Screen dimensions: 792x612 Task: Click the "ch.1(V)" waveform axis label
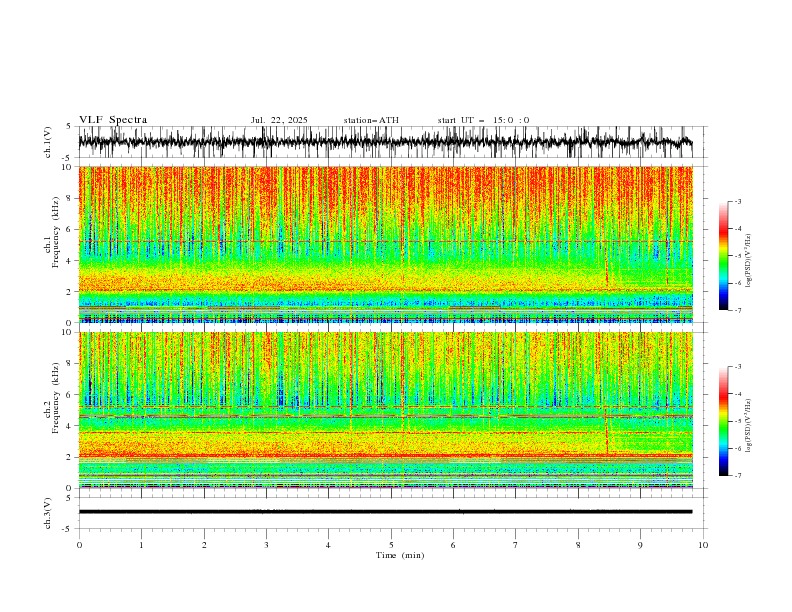point(48,142)
